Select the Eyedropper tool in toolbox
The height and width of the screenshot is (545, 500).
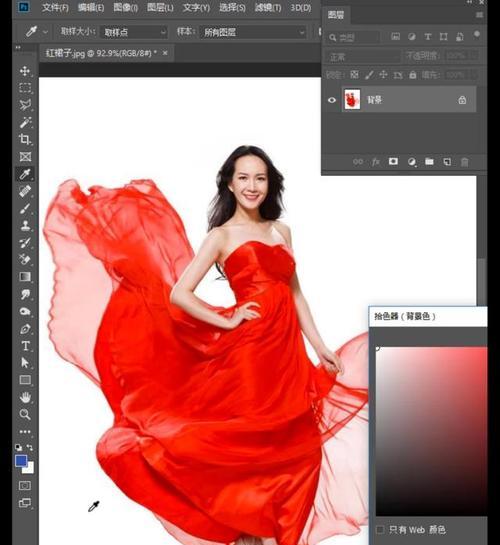click(25, 174)
